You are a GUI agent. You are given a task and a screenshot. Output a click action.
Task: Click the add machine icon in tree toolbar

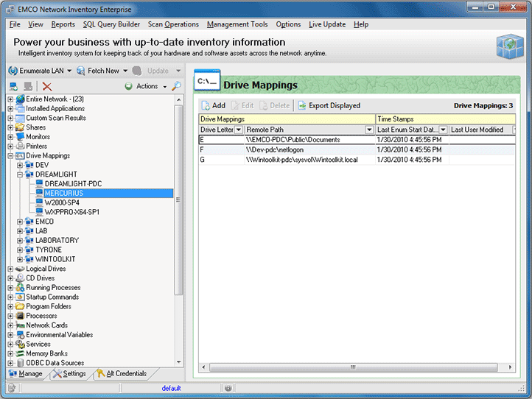click(x=13, y=86)
